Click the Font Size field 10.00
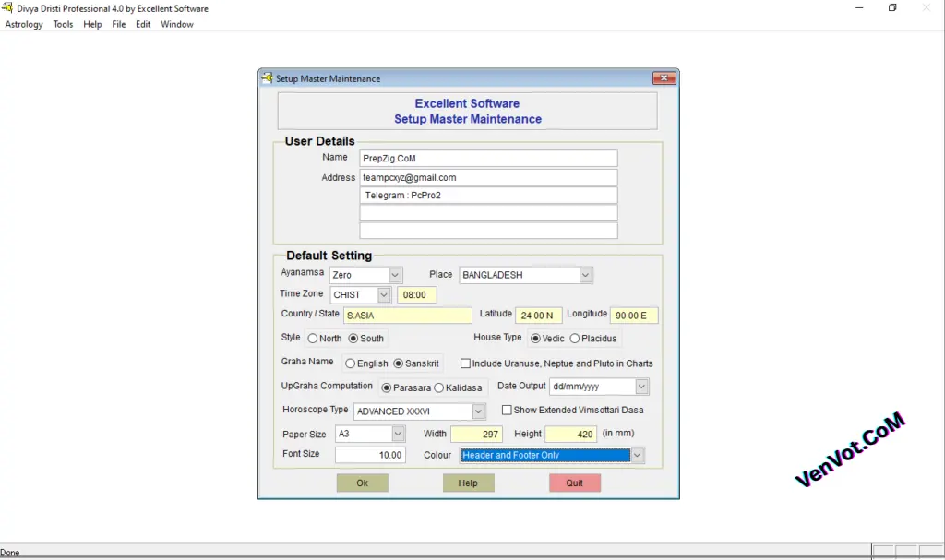The height and width of the screenshot is (560, 945). (370, 455)
